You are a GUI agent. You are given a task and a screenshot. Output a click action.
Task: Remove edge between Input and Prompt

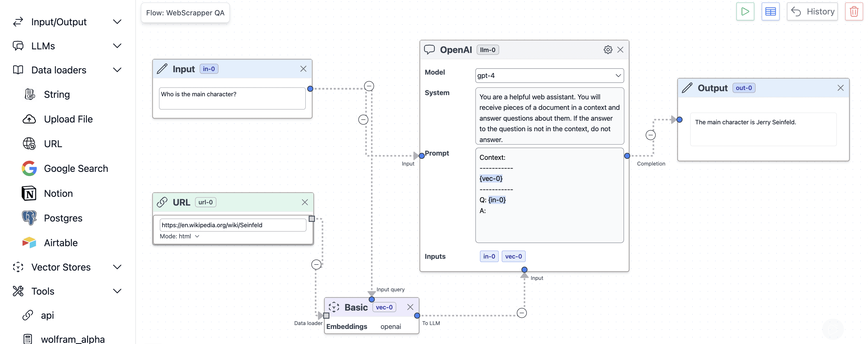tap(363, 119)
